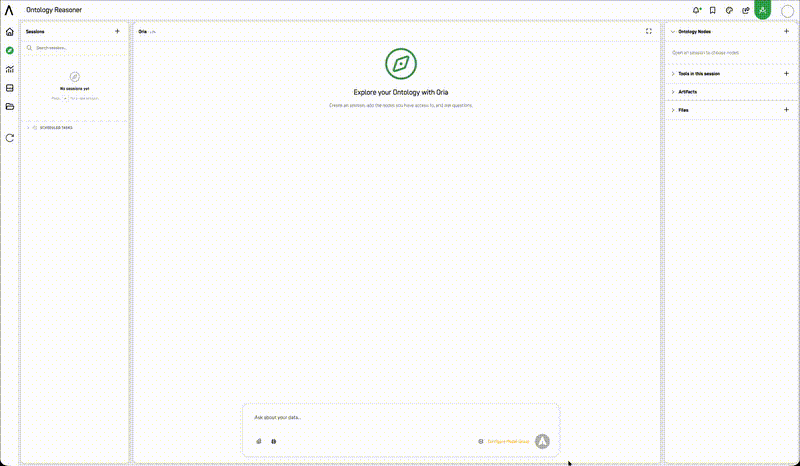Click the attachment icon in chat box
This screenshot has width=800, height=466.
pos(259,441)
